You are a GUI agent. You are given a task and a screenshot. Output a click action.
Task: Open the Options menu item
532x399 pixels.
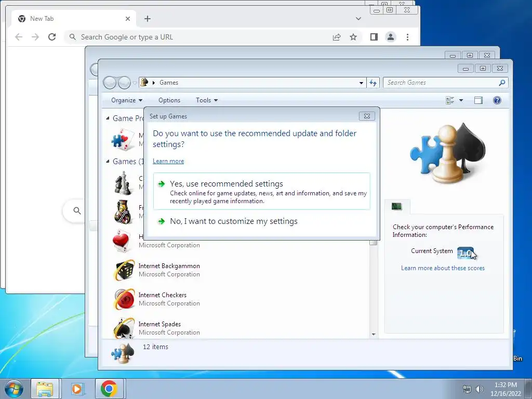click(169, 100)
